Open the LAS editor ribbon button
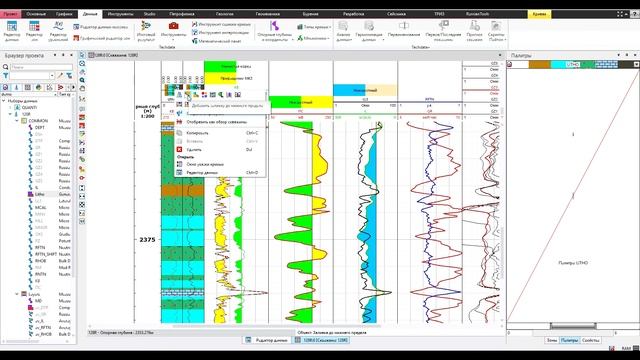640x360 pixels. click(x=34, y=31)
